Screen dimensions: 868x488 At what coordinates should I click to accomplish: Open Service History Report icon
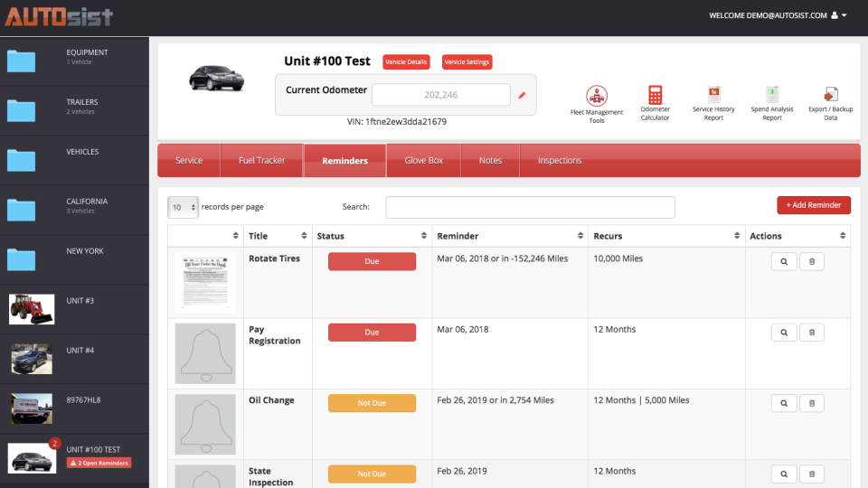click(713, 95)
